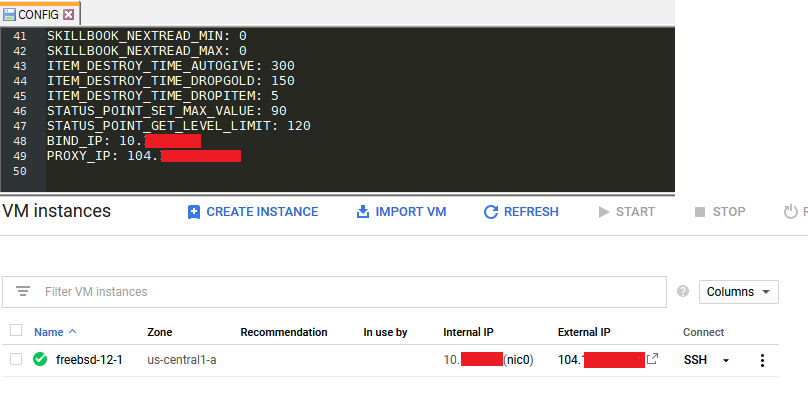Click the stop square icon
This screenshot has width=808, height=397.
coord(700,212)
